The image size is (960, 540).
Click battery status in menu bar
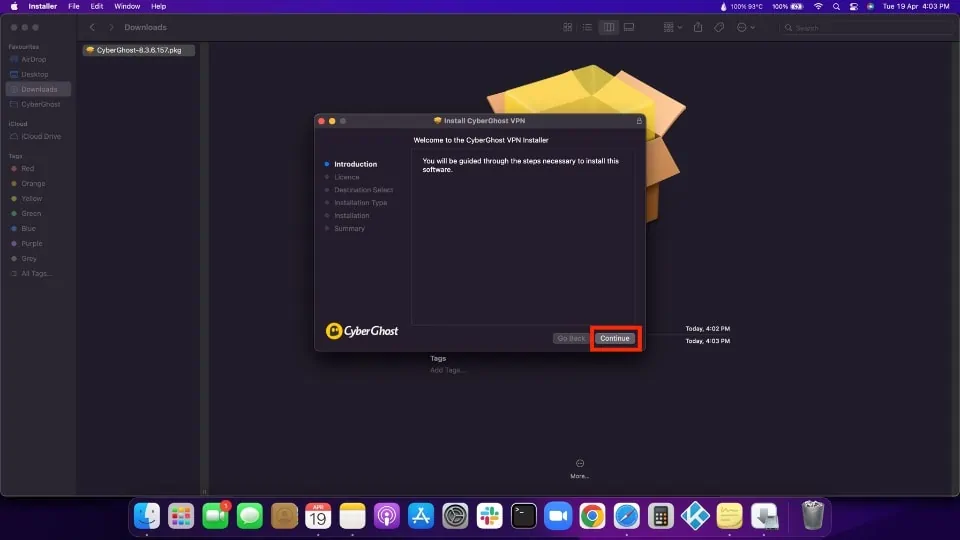(x=787, y=6)
